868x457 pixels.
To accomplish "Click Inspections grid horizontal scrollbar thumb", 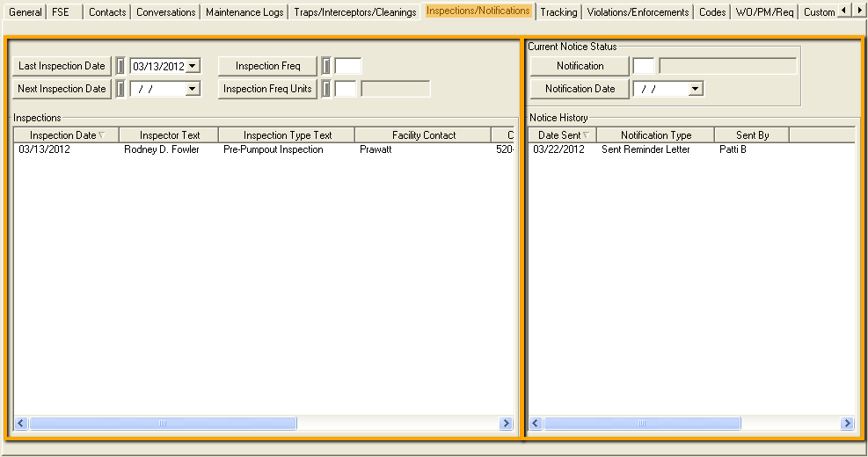I will (x=163, y=424).
